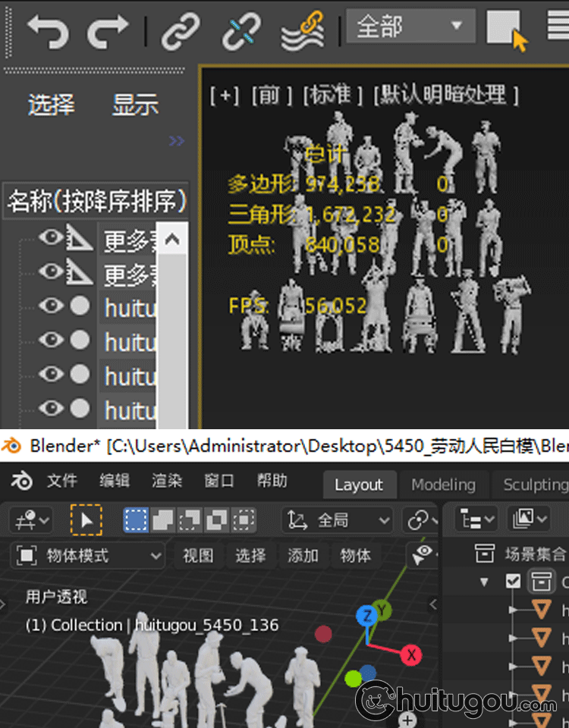
Task: Click the viewport object visibility eye-cursor icon
Action: point(423,555)
